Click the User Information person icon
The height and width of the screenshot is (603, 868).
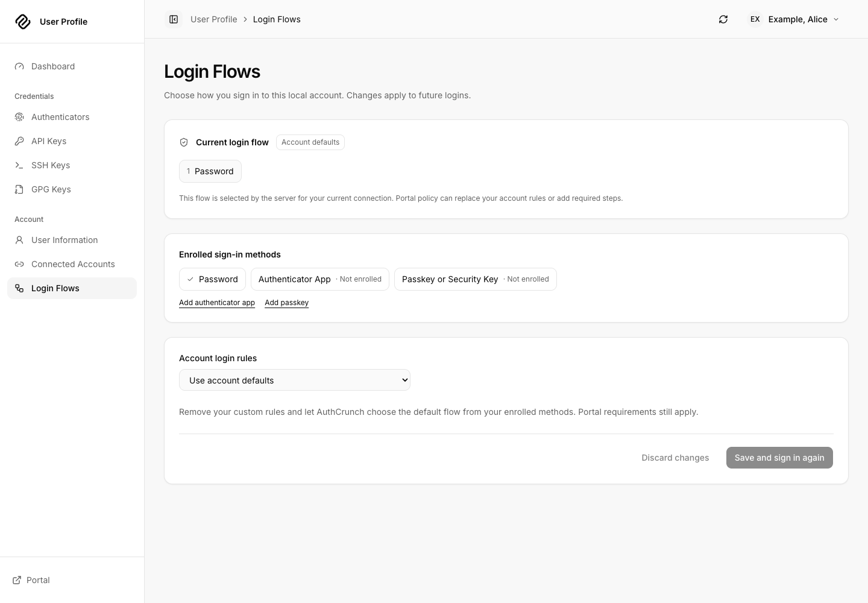pos(19,240)
